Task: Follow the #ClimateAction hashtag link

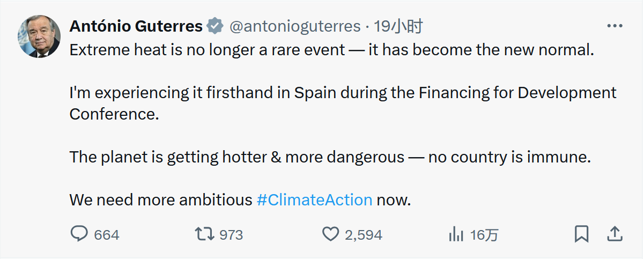Action: pos(314,200)
